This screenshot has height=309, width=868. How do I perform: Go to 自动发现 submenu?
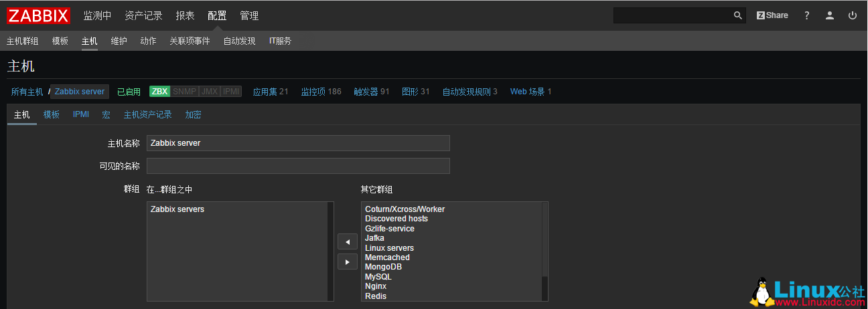[x=239, y=41]
